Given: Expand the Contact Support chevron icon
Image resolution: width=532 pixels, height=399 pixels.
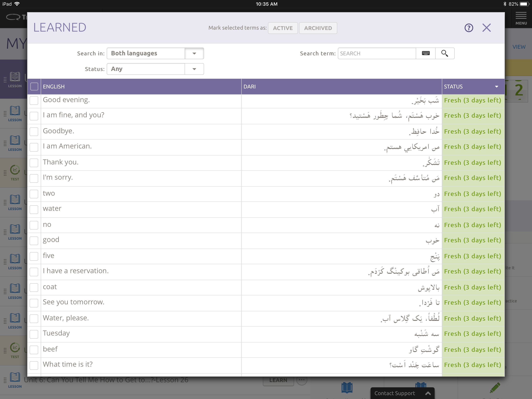Looking at the screenshot, I should [x=428, y=393].
